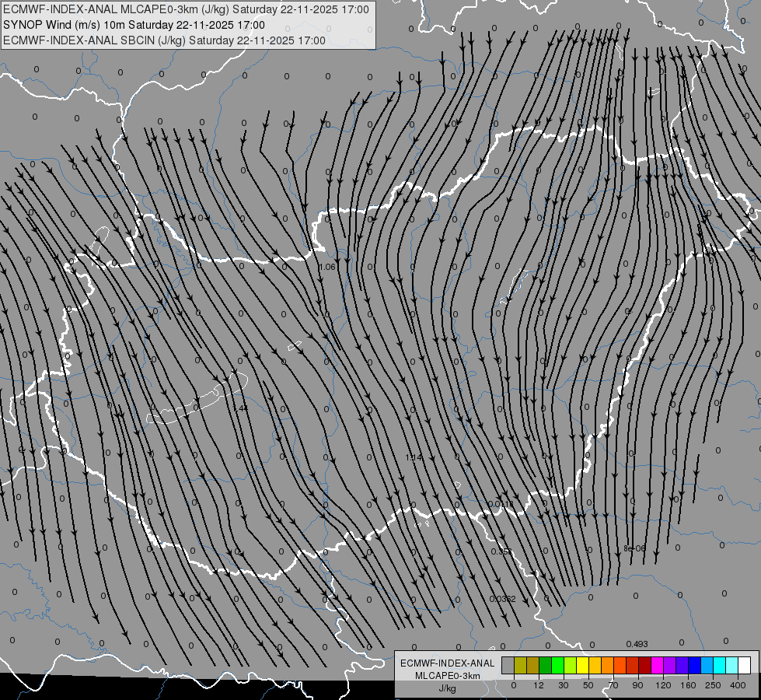Click the MLCAPE0-3km title line
761x700 pixels.
click(x=186, y=9)
